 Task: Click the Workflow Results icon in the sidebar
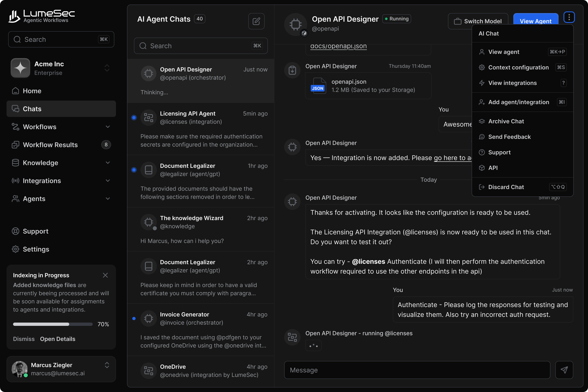tap(16, 145)
